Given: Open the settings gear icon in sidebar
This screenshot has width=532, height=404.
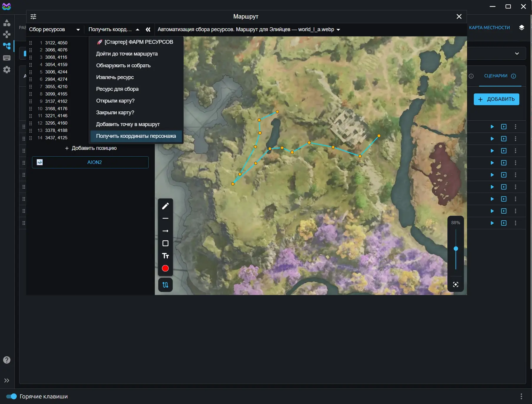Looking at the screenshot, I should tap(7, 70).
